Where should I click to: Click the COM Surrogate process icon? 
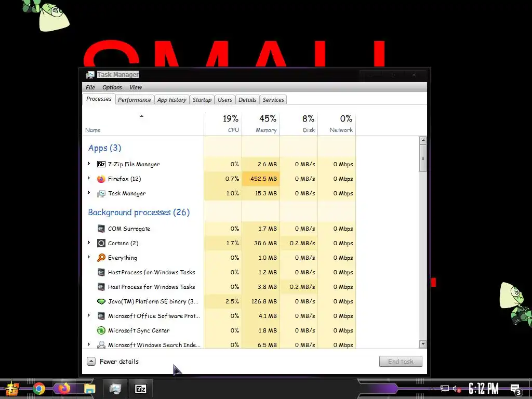click(101, 229)
